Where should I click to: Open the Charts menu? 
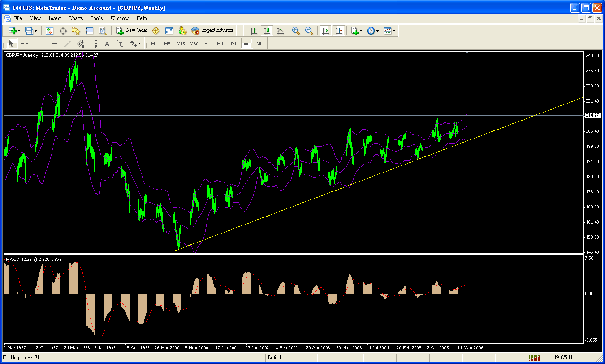click(75, 18)
